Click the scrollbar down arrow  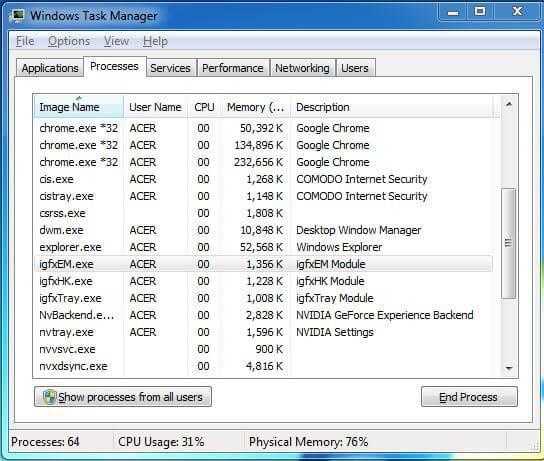point(509,368)
